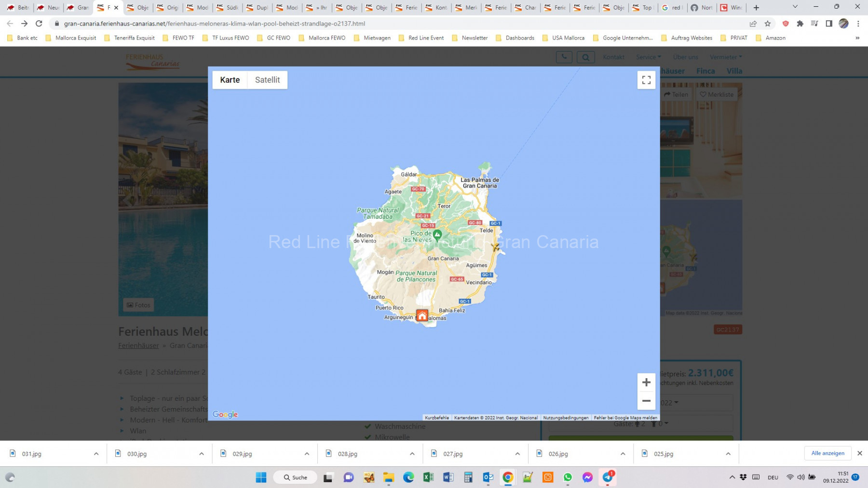The image size is (868, 488).
Task: Click the airport plane icon on map
Action: 495,247
